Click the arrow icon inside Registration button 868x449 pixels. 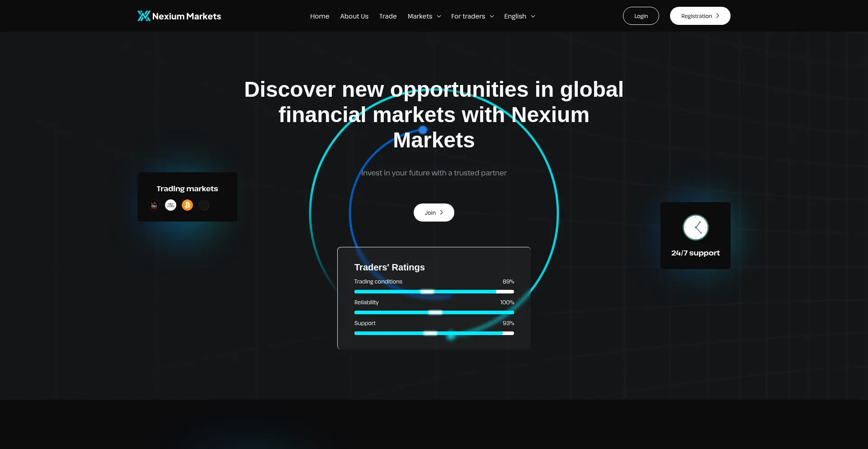point(717,15)
